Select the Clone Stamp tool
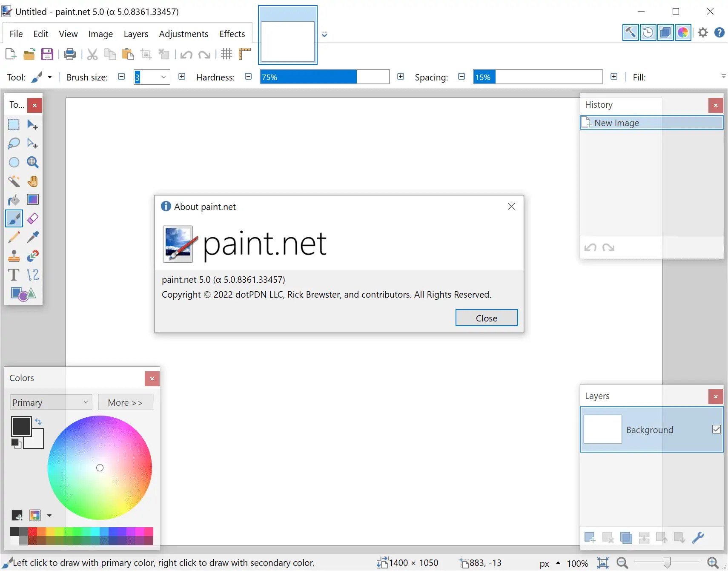Image resolution: width=728 pixels, height=571 pixels. (x=14, y=256)
